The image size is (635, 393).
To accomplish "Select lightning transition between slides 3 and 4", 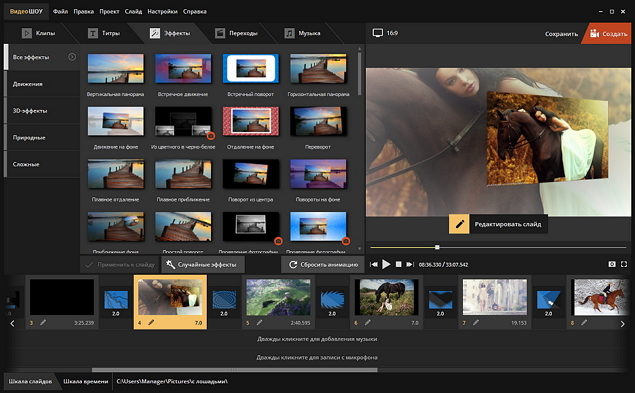I will (x=116, y=301).
